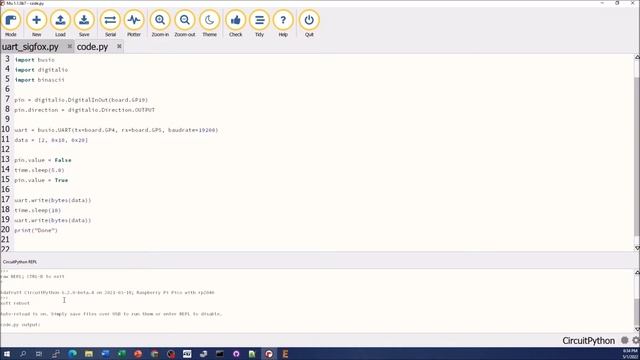Close the uart_sigfox.py tab
The image size is (640, 360).
tap(69, 47)
